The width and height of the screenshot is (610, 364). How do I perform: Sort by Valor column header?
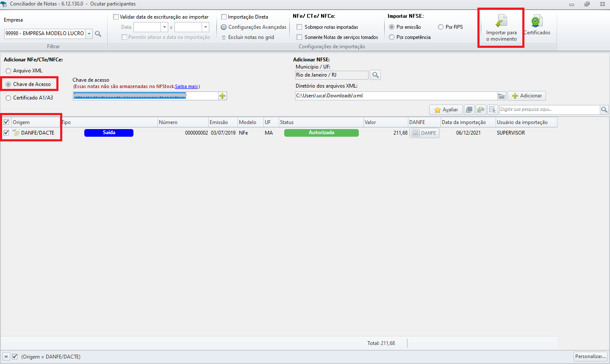coord(386,122)
